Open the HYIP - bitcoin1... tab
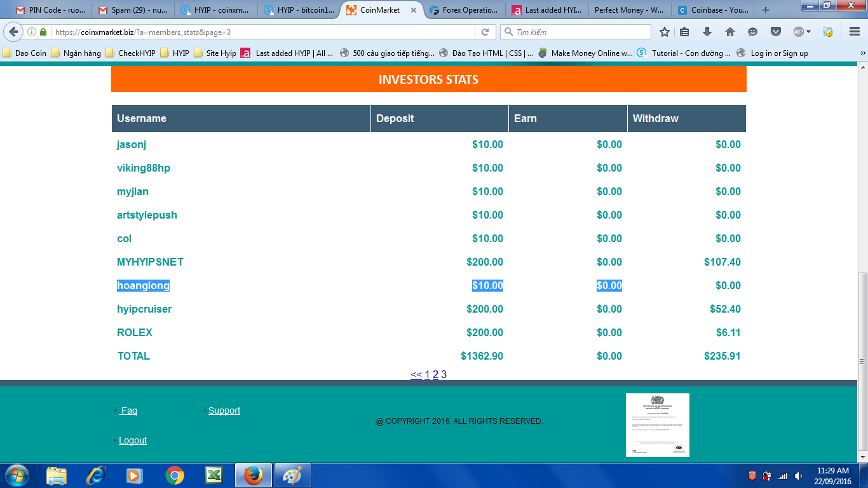 [299, 10]
